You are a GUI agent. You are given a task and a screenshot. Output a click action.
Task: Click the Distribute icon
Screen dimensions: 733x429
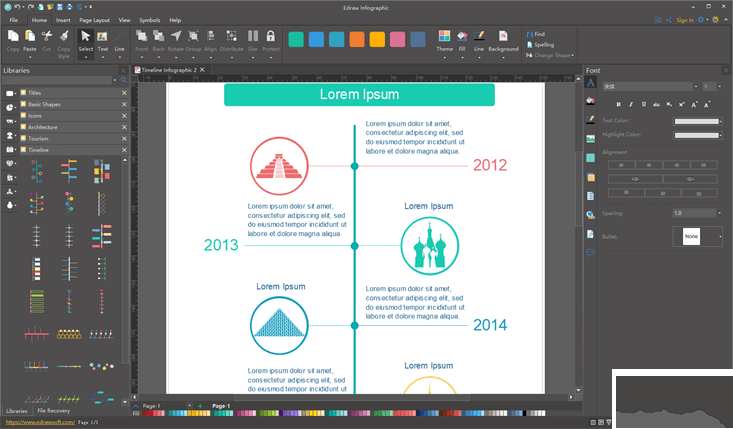click(231, 36)
